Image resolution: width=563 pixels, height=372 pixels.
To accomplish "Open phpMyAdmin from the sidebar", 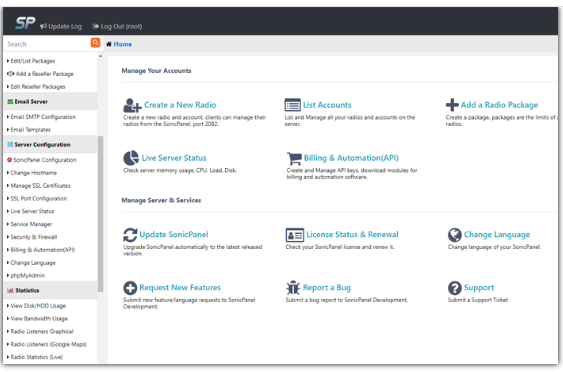I will [x=28, y=275].
